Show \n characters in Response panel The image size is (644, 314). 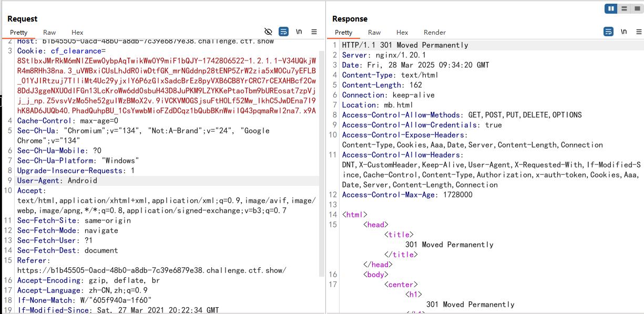pyautogui.click(x=623, y=32)
